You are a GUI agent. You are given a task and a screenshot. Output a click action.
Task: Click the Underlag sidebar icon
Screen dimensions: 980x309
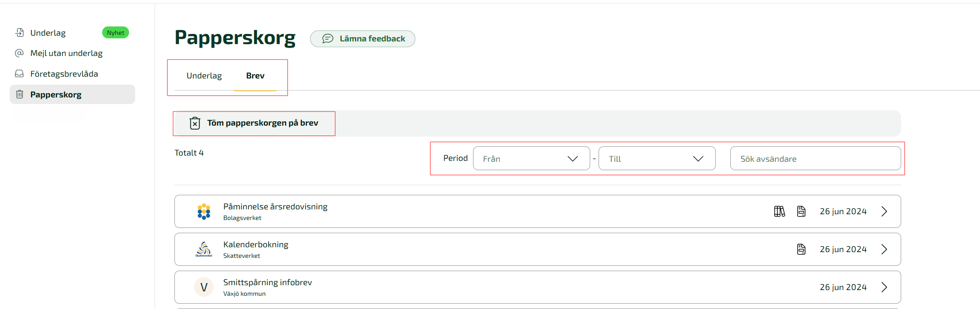coord(19,33)
